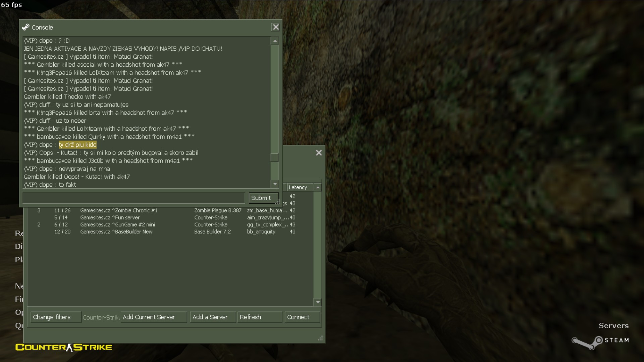This screenshot has height=362, width=644.
Task: Click the 65 fps counter
Action: tap(11, 5)
